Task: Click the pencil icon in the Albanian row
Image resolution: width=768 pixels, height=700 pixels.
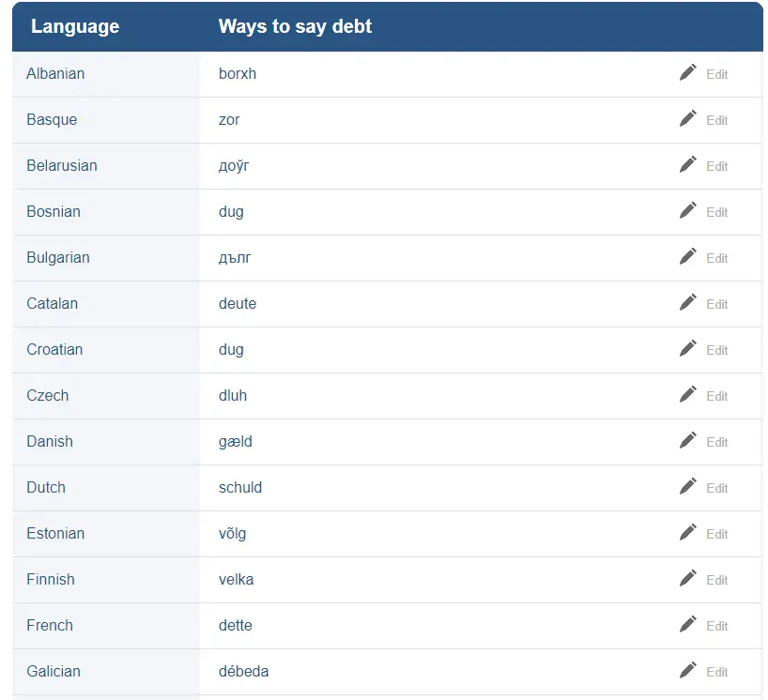Action: [x=688, y=73]
